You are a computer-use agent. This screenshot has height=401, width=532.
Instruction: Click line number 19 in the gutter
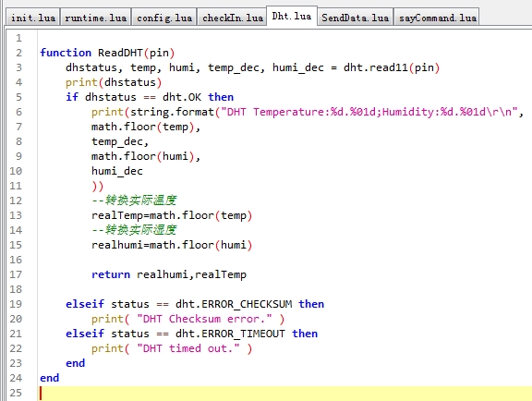coord(16,304)
